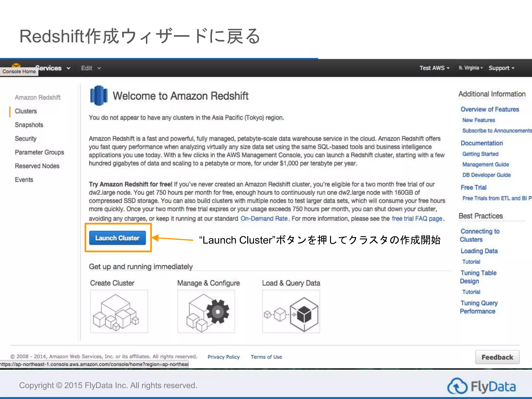Open the Loading Data link
This screenshot has width=532, height=399.
pos(479,251)
